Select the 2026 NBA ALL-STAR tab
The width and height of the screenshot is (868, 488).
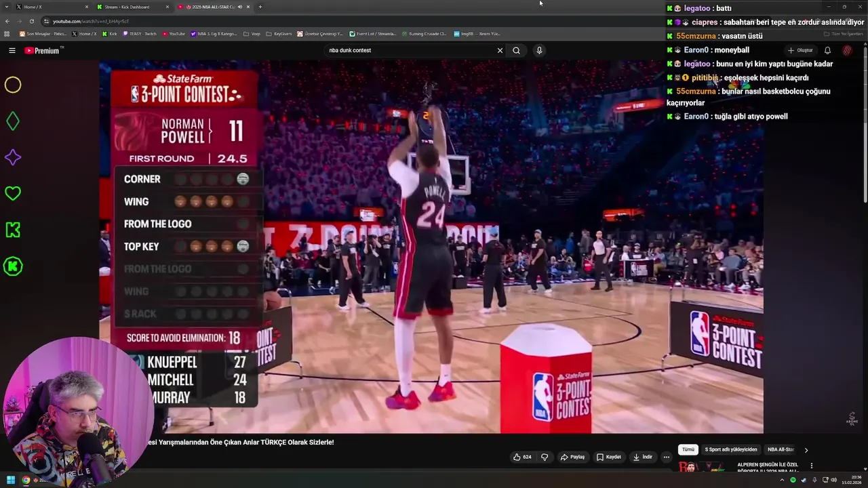214,7
